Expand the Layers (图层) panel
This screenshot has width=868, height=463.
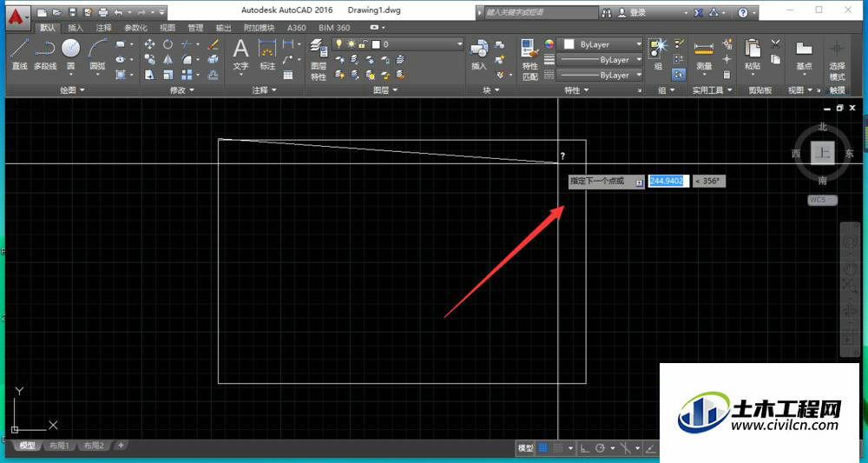[x=385, y=89]
